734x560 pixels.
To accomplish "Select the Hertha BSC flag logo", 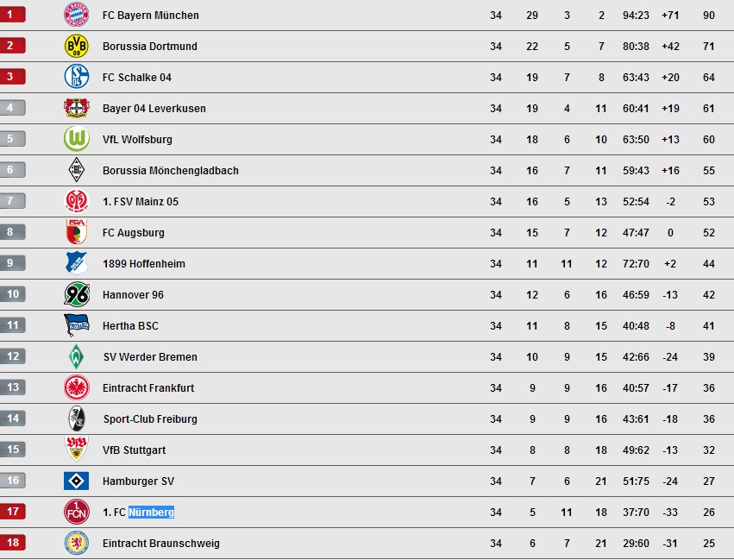I will (76, 325).
